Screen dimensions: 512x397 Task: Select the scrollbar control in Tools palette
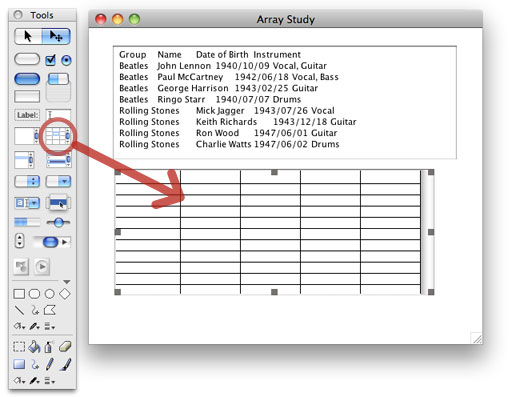(52, 242)
